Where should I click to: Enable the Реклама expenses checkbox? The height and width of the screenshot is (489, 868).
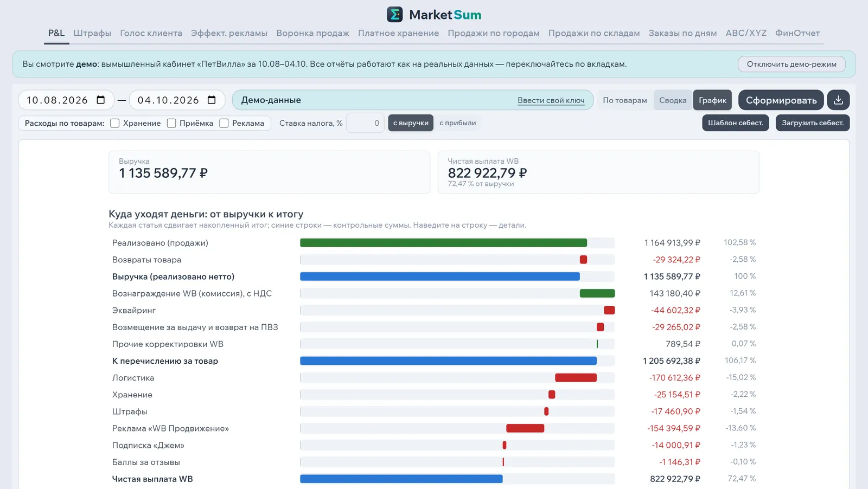point(224,123)
